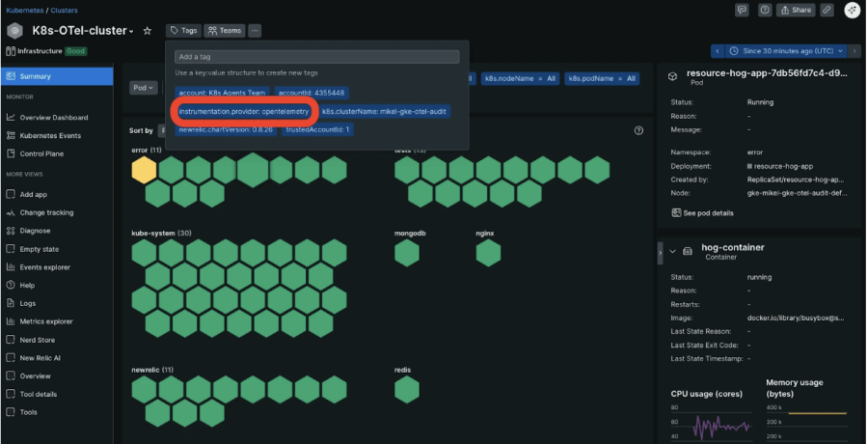Click the Help icon in sidebar

pos(11,285)
